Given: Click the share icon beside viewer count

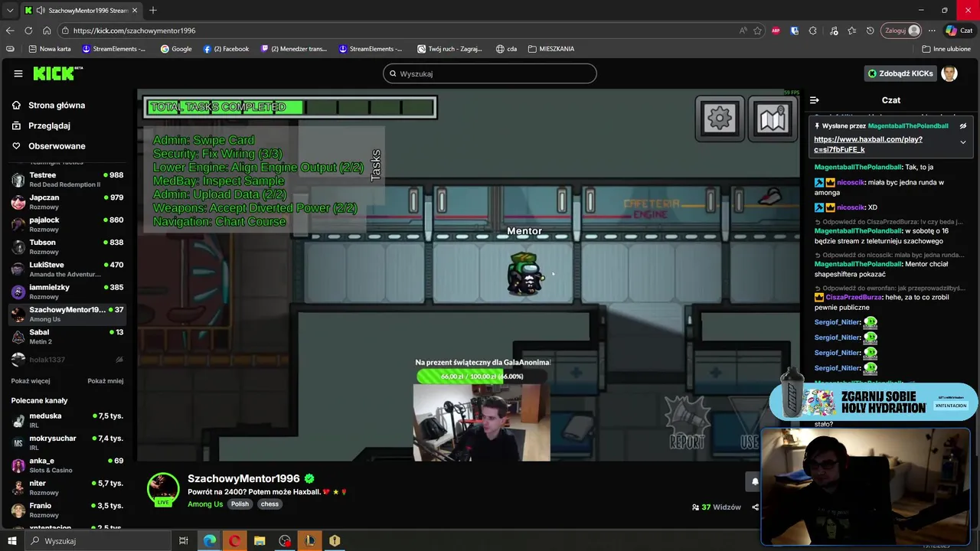Looking at the screenshot, I should pos(755,507).
